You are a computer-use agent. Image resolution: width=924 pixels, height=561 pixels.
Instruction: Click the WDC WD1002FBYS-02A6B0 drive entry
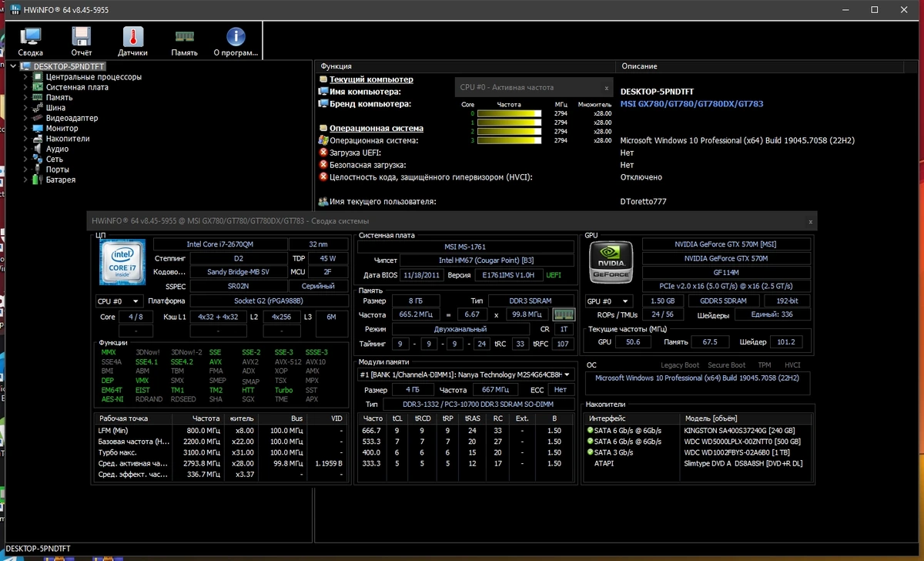point(736,452)
